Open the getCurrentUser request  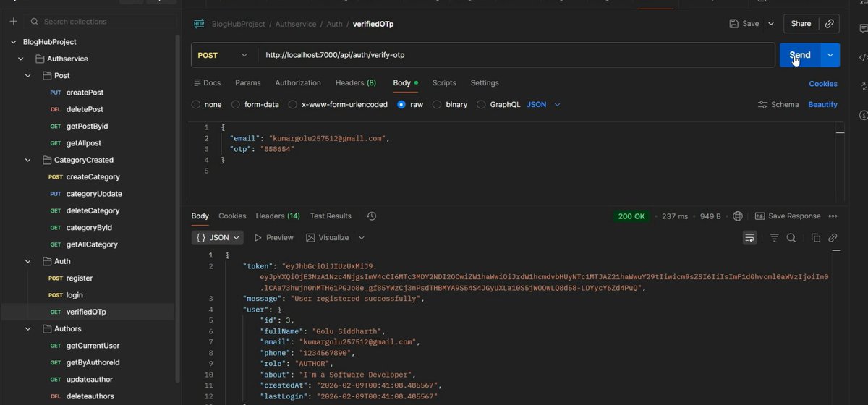coord(93,346)
